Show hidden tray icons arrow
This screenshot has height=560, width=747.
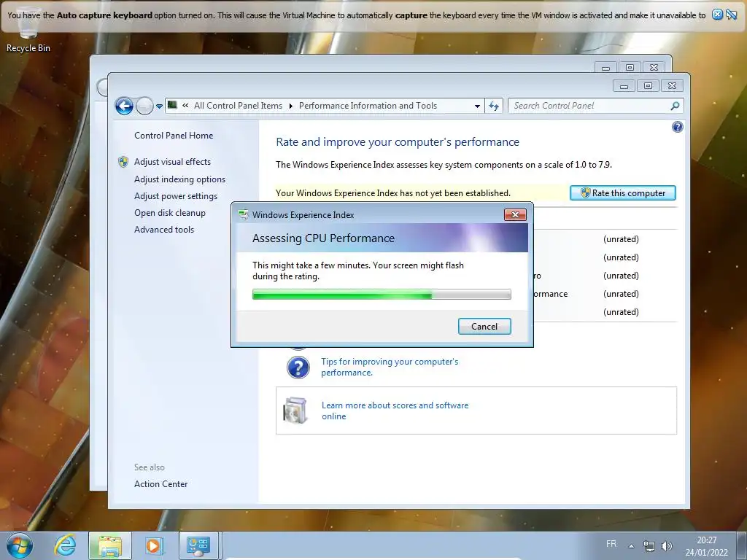pyautogui.click(x=631, y=546)
